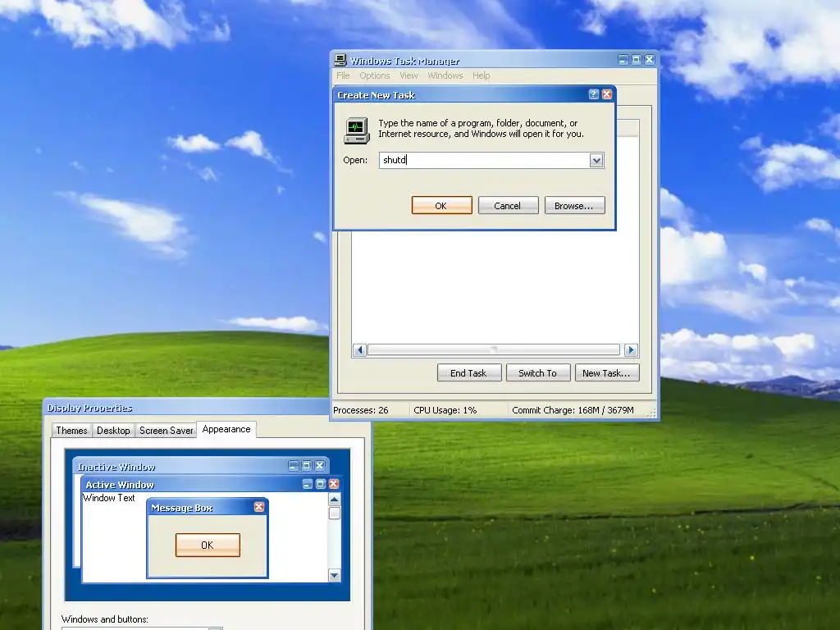Screen dimensions: 840x630
Task: Switch to Screen Saver tab in Display Properties
Action: [166, 431]
